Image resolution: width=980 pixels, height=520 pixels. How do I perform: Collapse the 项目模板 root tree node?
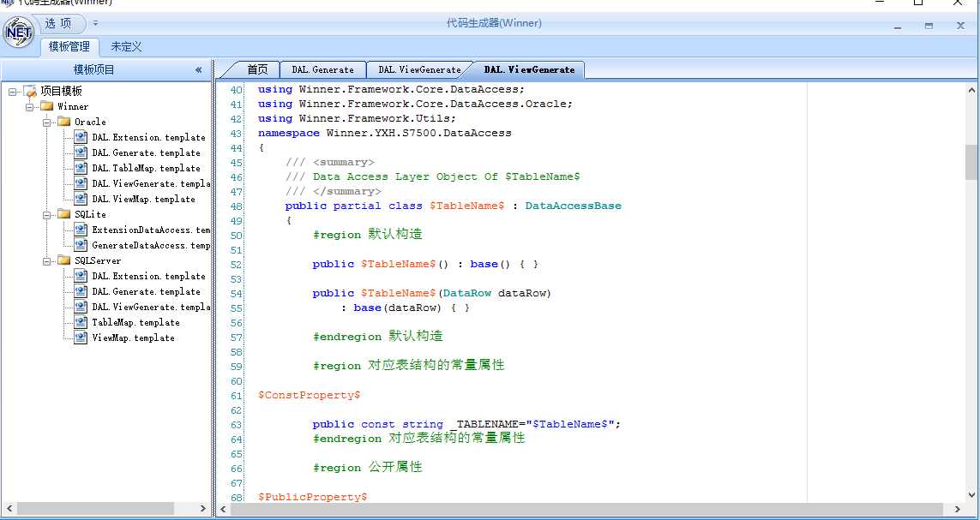pos(12,91)
